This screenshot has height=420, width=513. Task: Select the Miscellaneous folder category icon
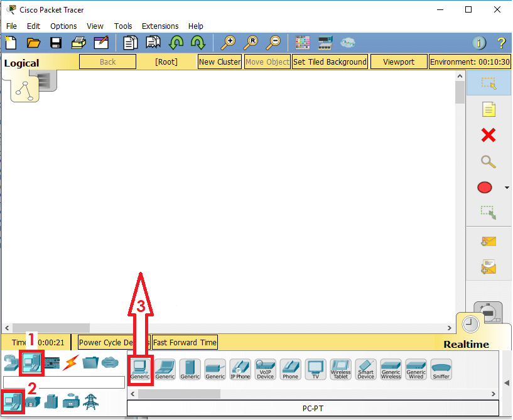coord(90,363)
